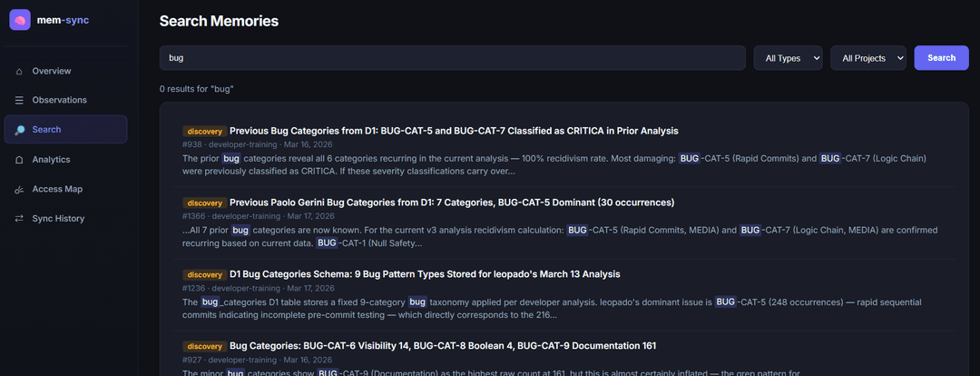Image resolution: width=980 pixels, height=376 pixels.
Task: Focus the search field containing "bug"
Action: coord(453,58)
